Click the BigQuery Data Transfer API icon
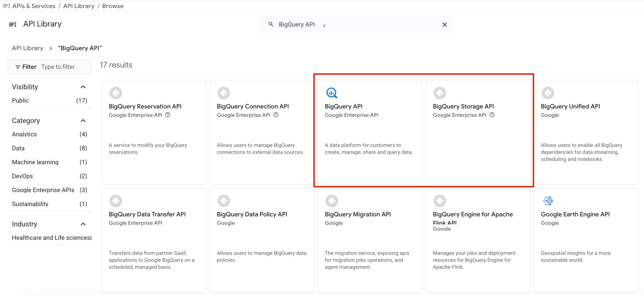 (116, 201)
